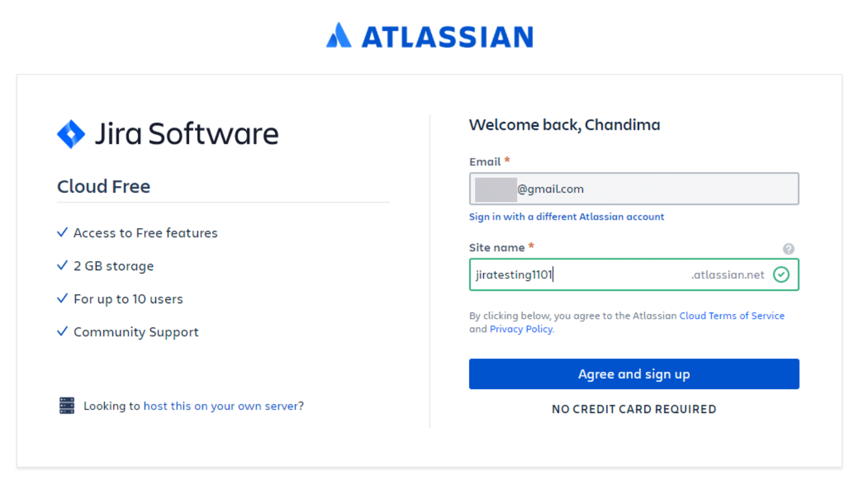Viewport: 868px width, 488px height.
Task: Click checkmark beside Access to Free features
Action: pos(62,232)
